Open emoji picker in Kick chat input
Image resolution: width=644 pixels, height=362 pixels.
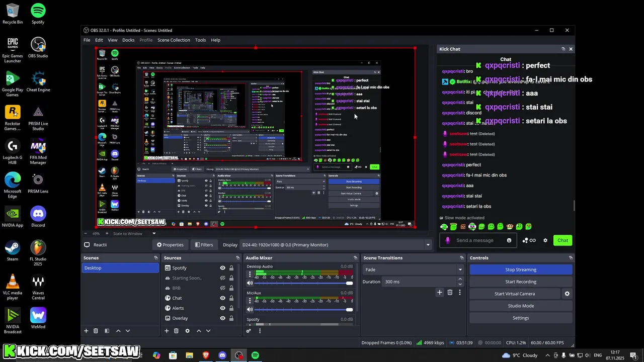[x=509, y=240]
